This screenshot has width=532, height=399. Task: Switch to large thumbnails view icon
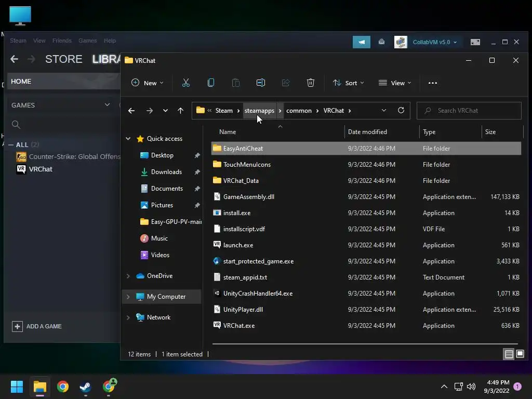pos(520,354)
